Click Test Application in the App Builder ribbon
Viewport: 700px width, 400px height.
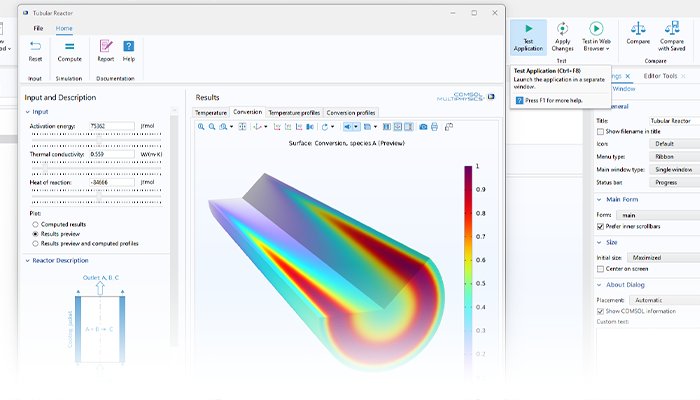pyautogui.click(x=528, y=38)
